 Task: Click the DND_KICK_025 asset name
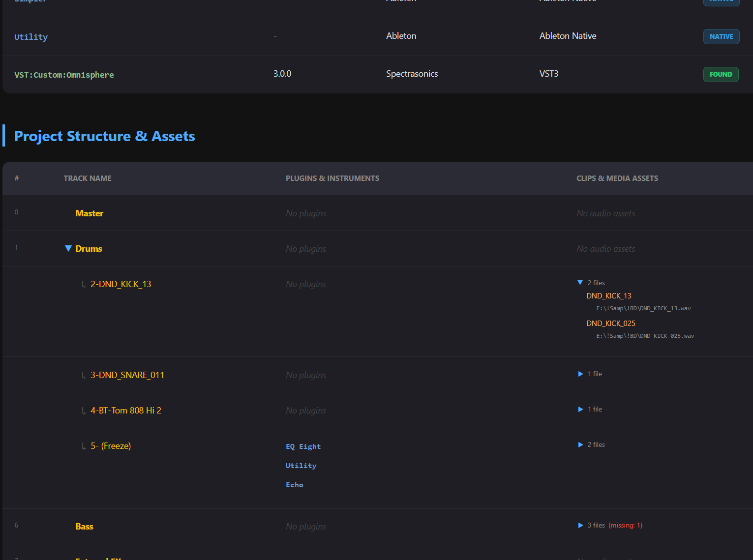610,324
